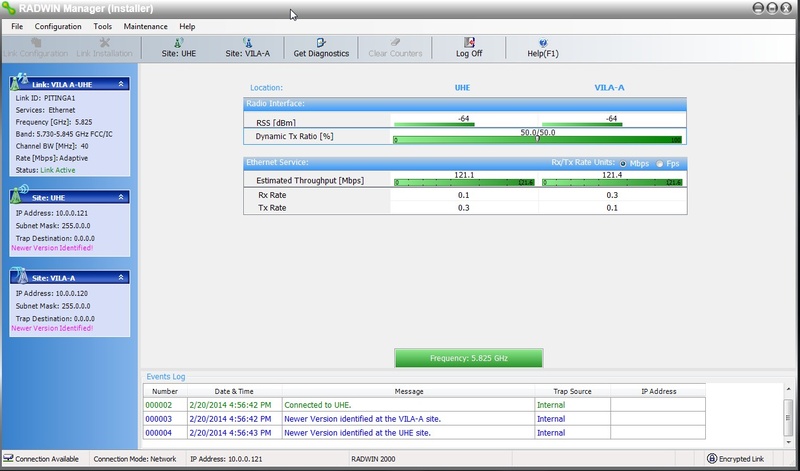Click the Link: VILA A-UHE panel antenna icon
Viewport: 800px width, 471px height.
[19, 82]
